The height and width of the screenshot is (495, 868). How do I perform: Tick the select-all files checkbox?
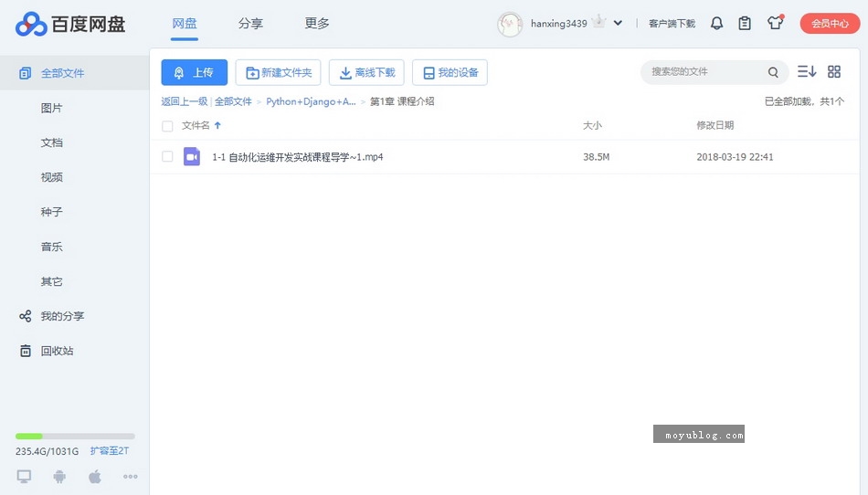pyautogui.click(x=167, y=126)
